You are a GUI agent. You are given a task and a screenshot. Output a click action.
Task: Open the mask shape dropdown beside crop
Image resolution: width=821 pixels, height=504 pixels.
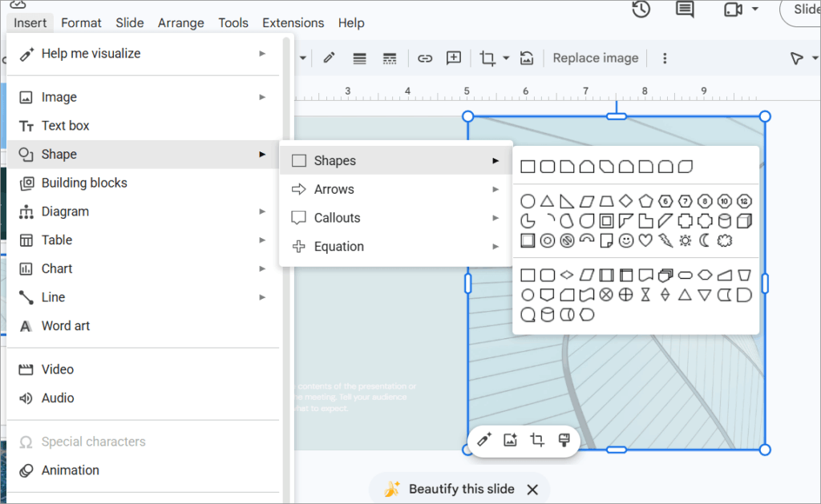tap(507, 58)
